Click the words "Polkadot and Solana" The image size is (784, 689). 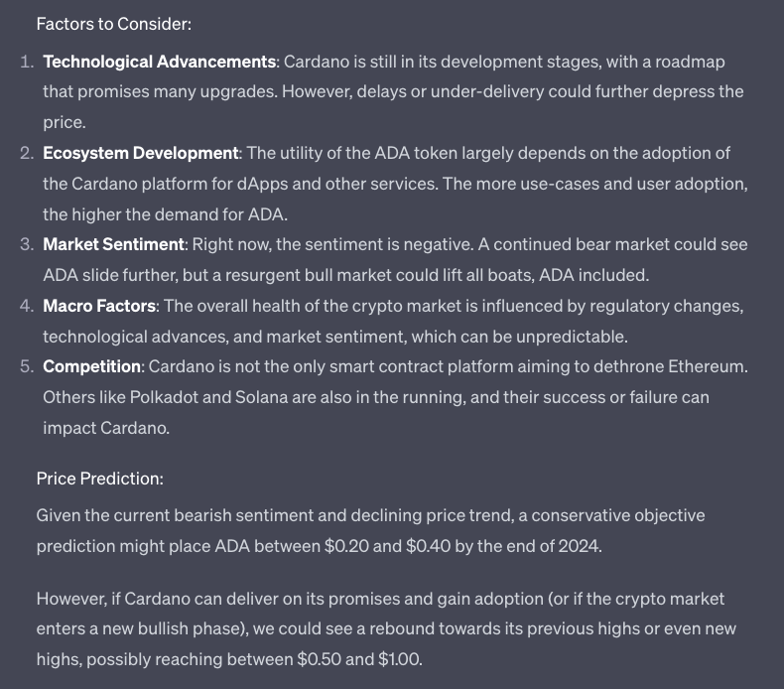tap(167, 398)
